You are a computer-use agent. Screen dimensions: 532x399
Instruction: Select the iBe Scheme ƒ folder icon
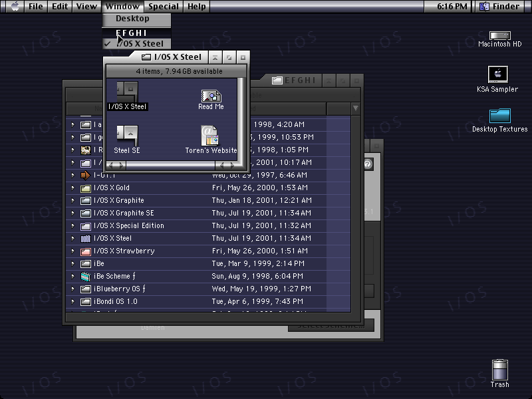click(86, 276)
